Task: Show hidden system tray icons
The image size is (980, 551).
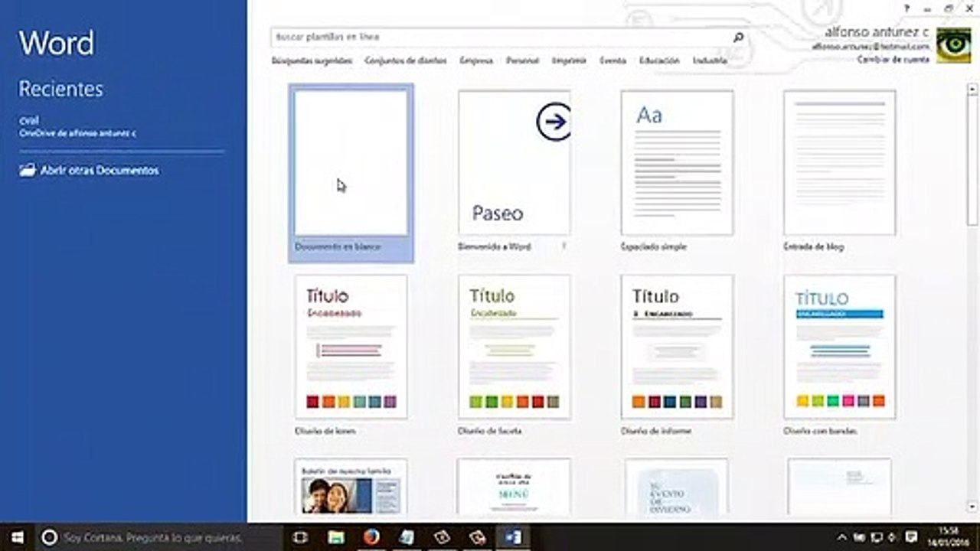Action: [x=842, y=537]
